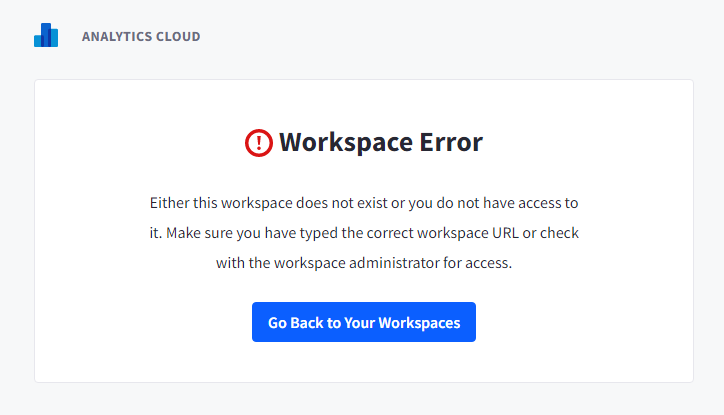Image resolution: width=724 pixels, height=415 pixels.
Task: Click the Analytics Cloud bar chart logo
Action: (x=46, y=35)
